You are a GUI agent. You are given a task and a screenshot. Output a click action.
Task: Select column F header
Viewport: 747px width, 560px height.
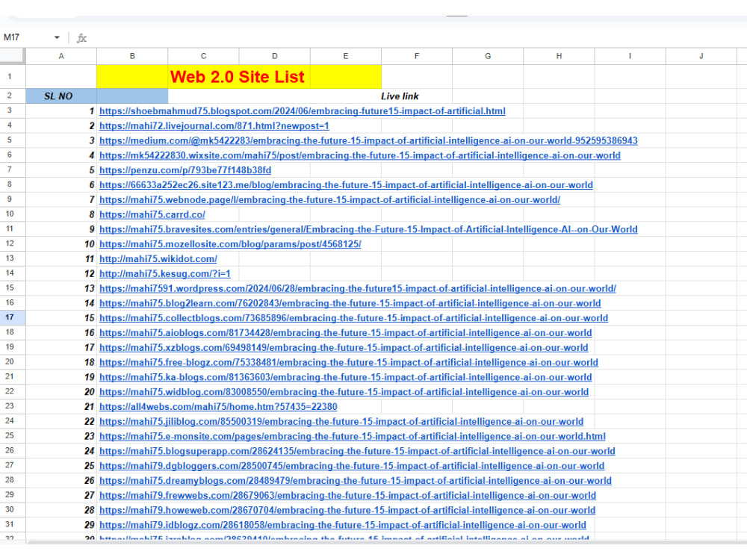click(x=416, y=56)
